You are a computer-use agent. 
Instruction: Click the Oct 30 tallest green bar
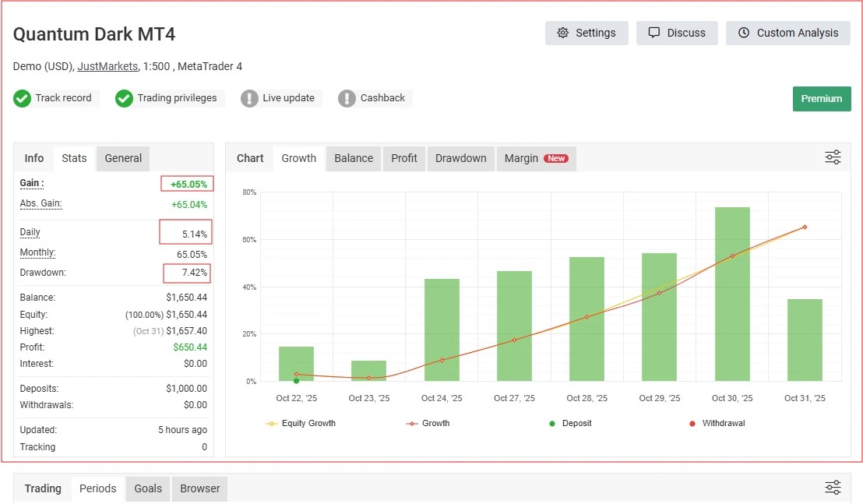click(732, 296)
